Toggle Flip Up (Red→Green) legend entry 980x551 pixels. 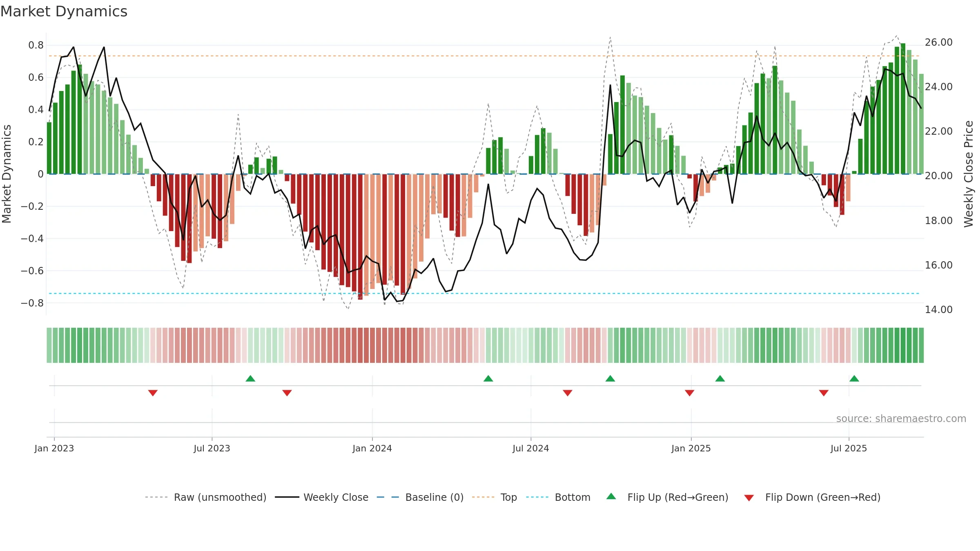pyautogui.click(x=667, y=497)
